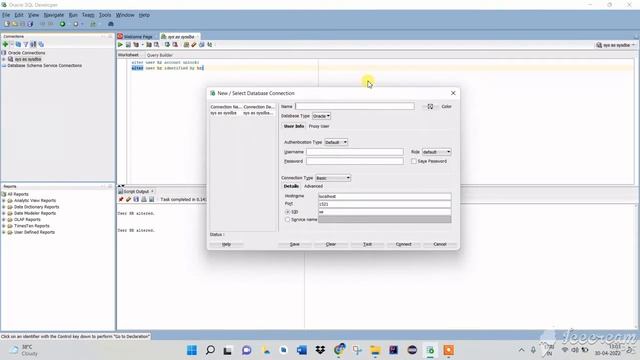The height and width of the screenshot is (360, 640).
Task: Expand the Analytic View Reports node
Action: (4, 200)
